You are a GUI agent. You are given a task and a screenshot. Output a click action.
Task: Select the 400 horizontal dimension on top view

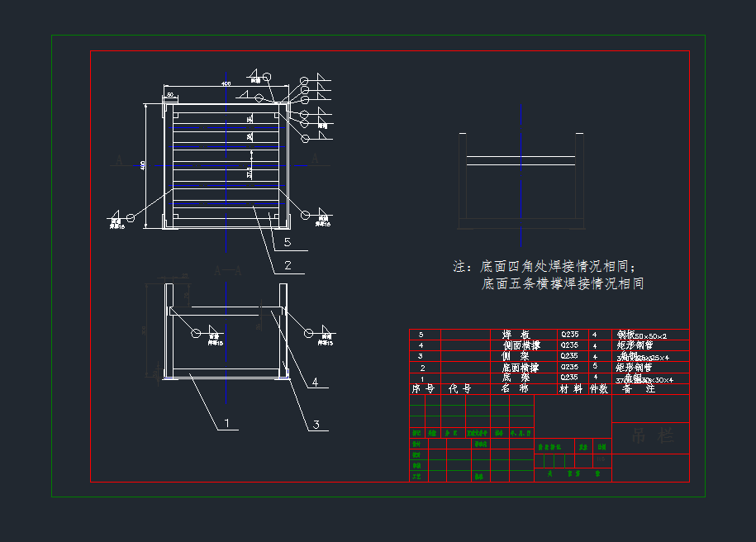click(x=226, y=83)
